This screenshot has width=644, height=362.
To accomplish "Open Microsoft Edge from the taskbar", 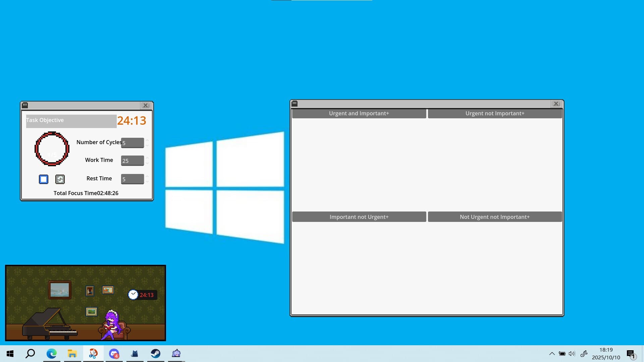I will [x=51, y=353].
